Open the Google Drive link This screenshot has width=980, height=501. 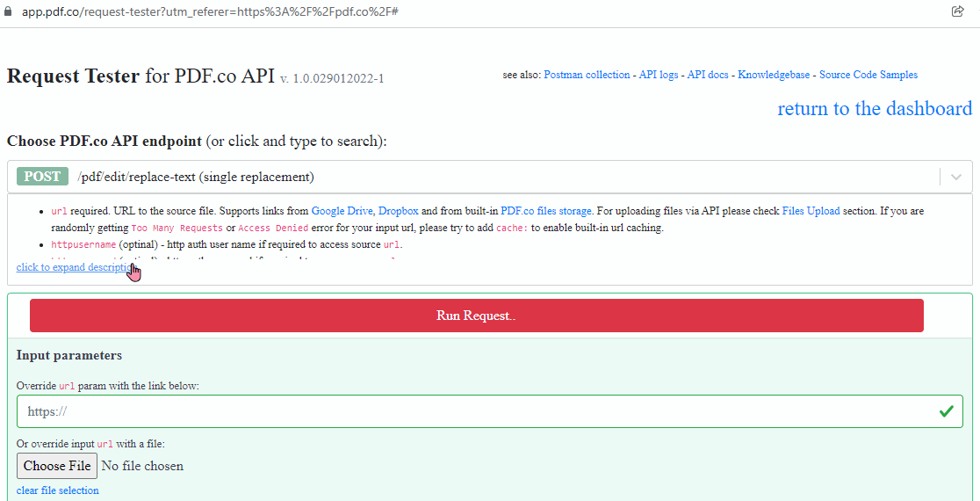coord(342,211)
